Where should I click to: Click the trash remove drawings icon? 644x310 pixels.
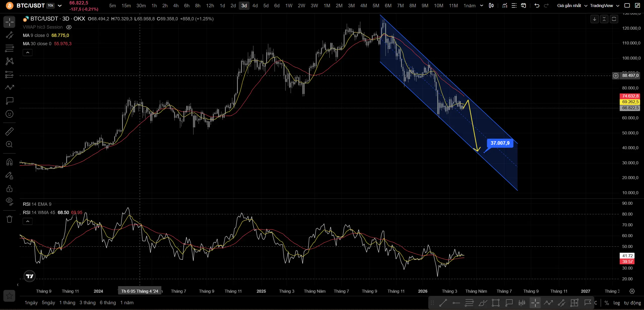click(9, 219)
